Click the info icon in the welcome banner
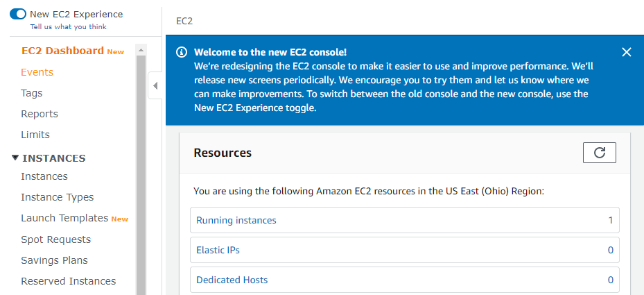 coord(182,52)
